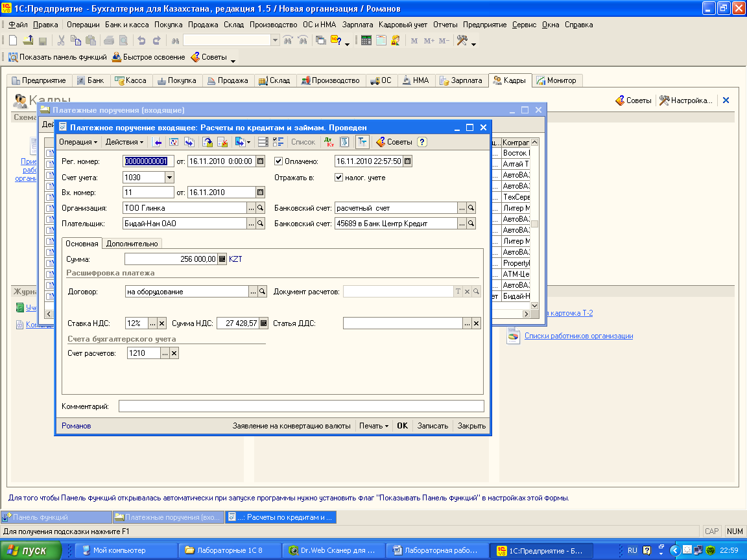
Task: Open Организация selection ellipsis button
Action: (251, 208)
